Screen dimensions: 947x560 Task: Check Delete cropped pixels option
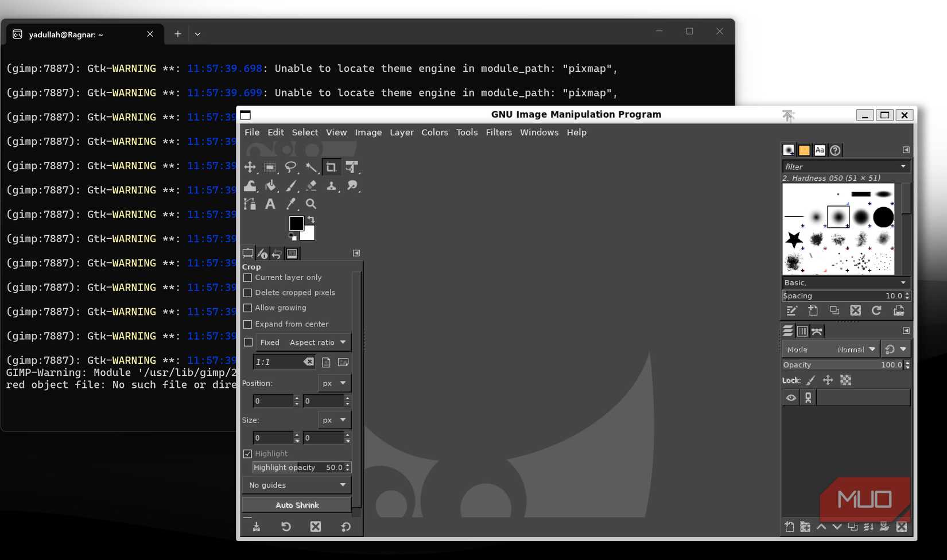click(x=248, y=293)
